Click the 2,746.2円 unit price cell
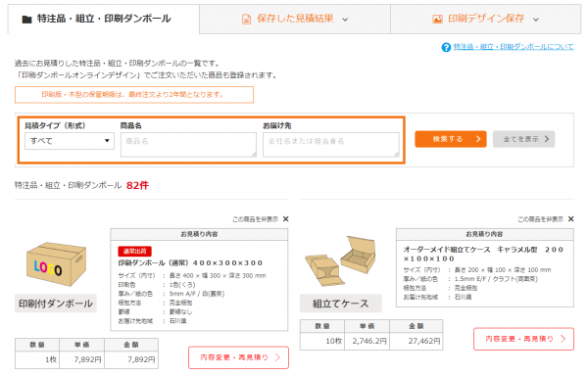 click(367, 341)
